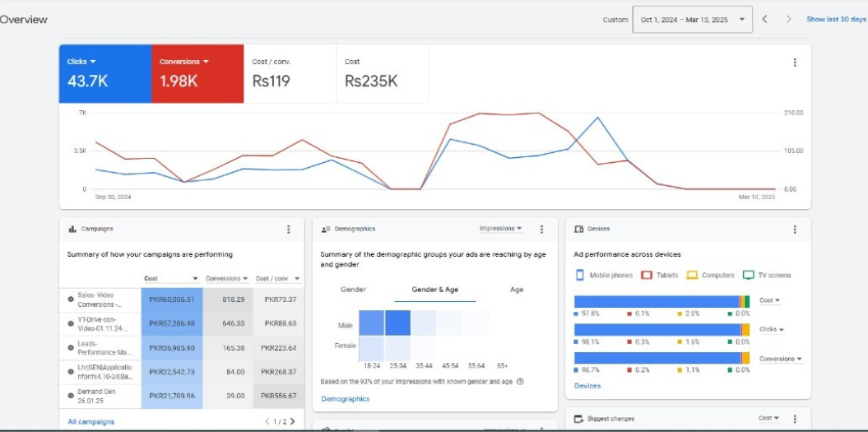Open the Demographics card three-dot menu
Image resolution: width=868 pixels, height=432 pixels.
541,230
